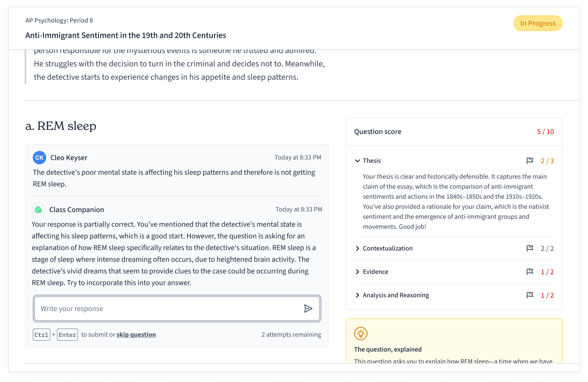
Task: Click the Question score label
Action: pos(378,132)
